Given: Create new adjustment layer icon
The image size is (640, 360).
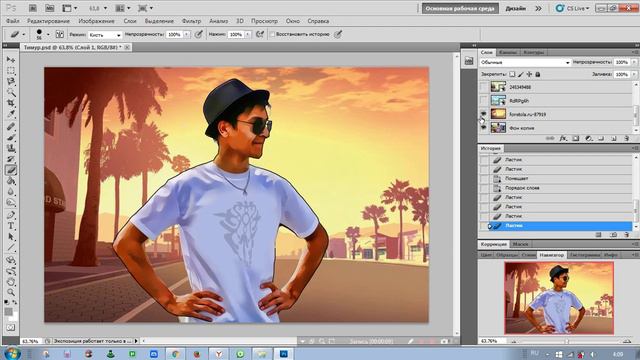Looking at the screenshot, I should click(x=588, y=138).
